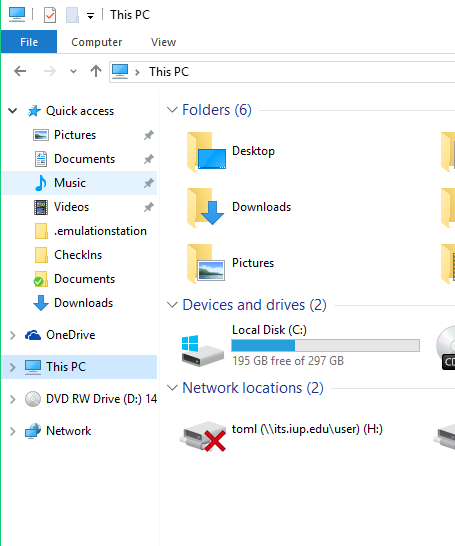Image resolution: width=455 pixels, height=546 pixels.
Task: Select the CD drive icon in Devices
Action: 446,348
